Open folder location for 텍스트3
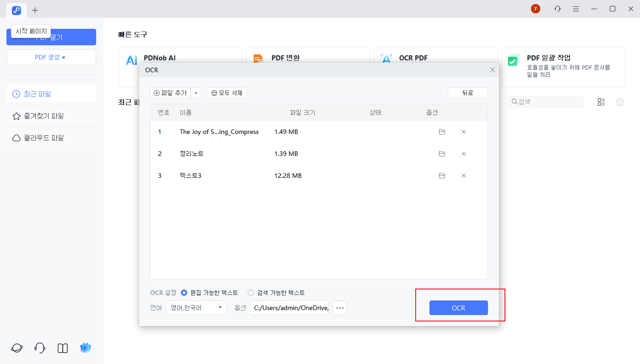The image size is (640, 364). [442, 176]
